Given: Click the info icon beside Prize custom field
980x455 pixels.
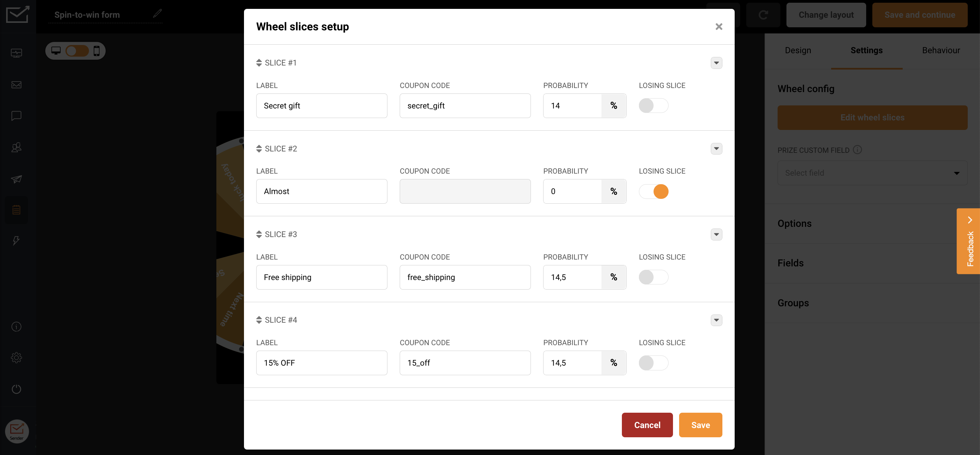Looking at the screenshot, I should pos(857,150).
